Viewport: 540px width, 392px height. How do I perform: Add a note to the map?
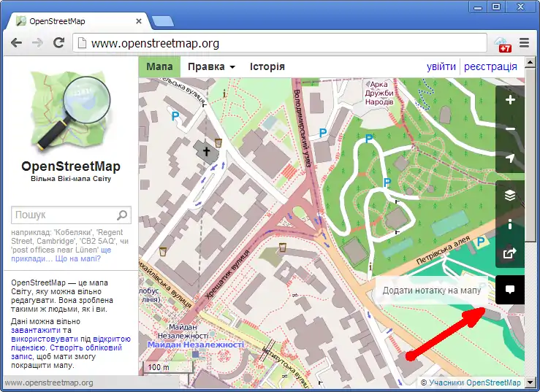(510, 290)
